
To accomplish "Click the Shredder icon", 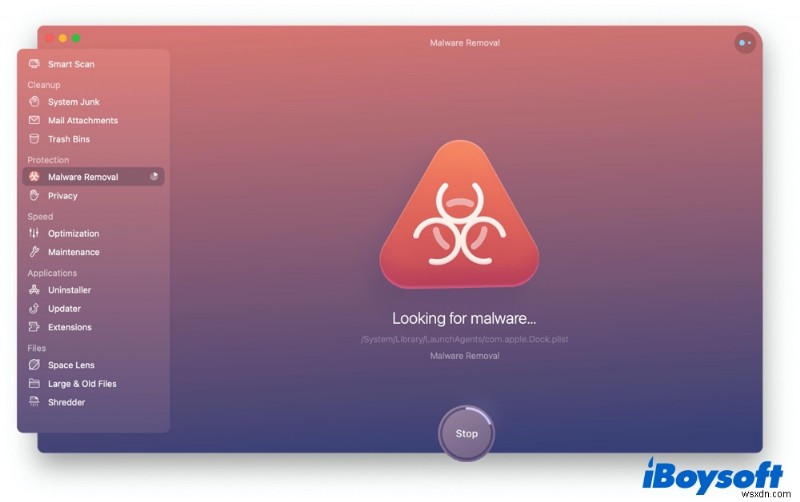I will click(x=34, y=402).
